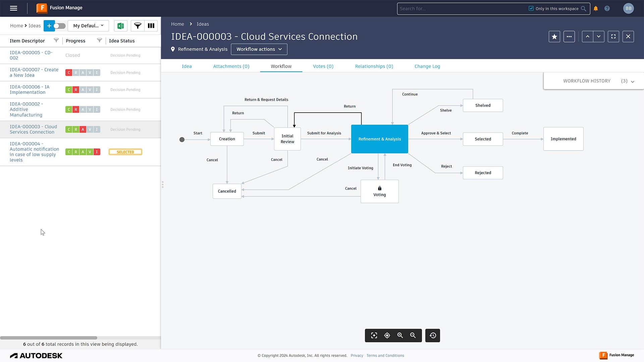Click the SELECTED status badge
Viewport: 644px width, 362px height.
[125, 152]
